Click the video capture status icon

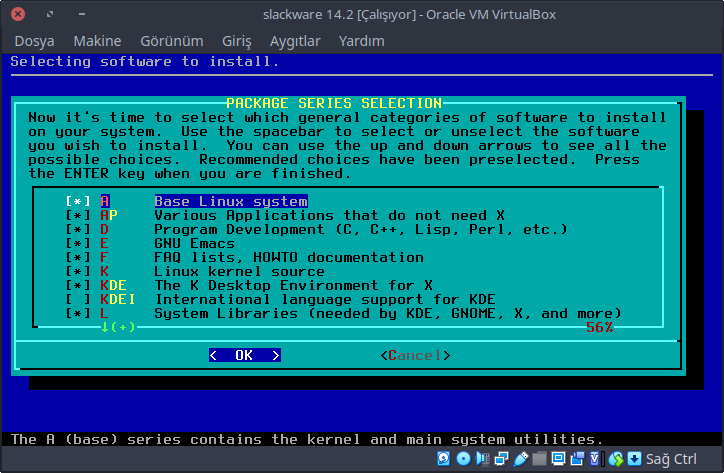click(577, 459)
